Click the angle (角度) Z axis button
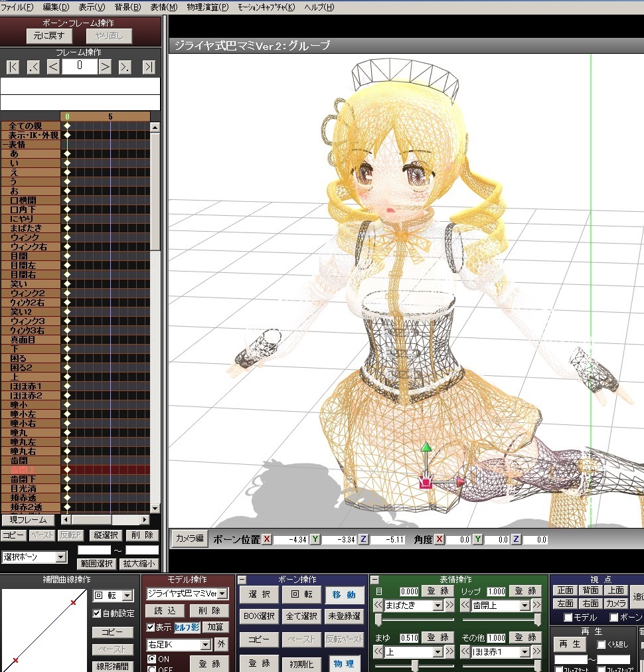644x672 pixels. (x=517, y=539)
